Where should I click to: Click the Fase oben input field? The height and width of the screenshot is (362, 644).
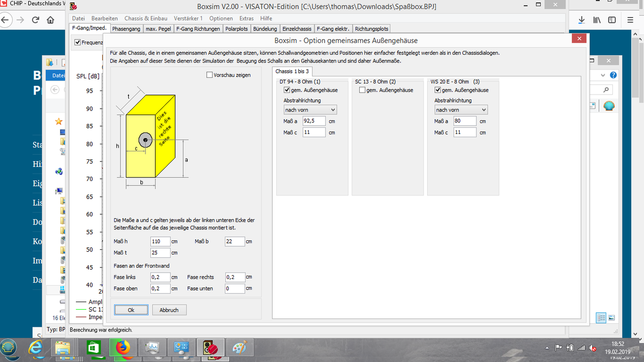tap(160, 289)
